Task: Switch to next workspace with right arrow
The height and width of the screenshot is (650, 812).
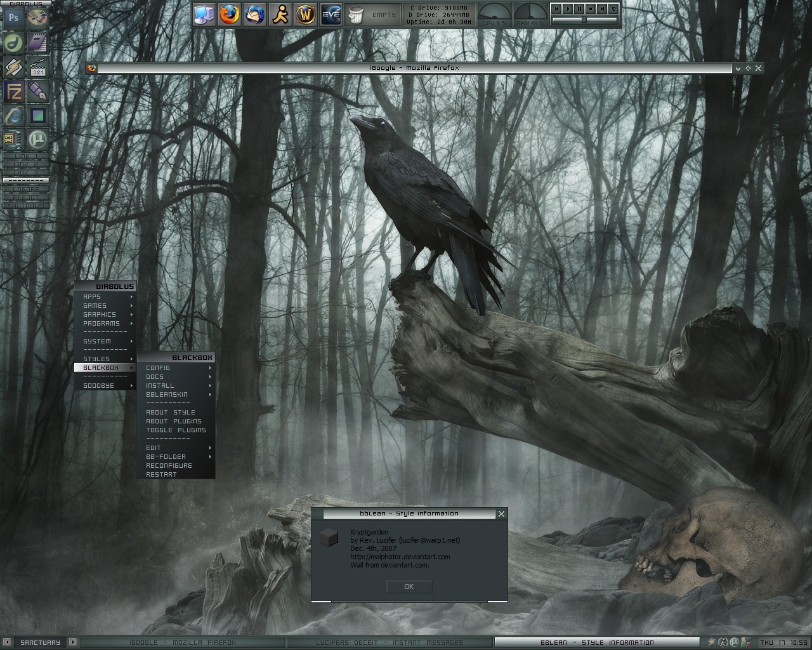Action: click(x=73, y=642)
